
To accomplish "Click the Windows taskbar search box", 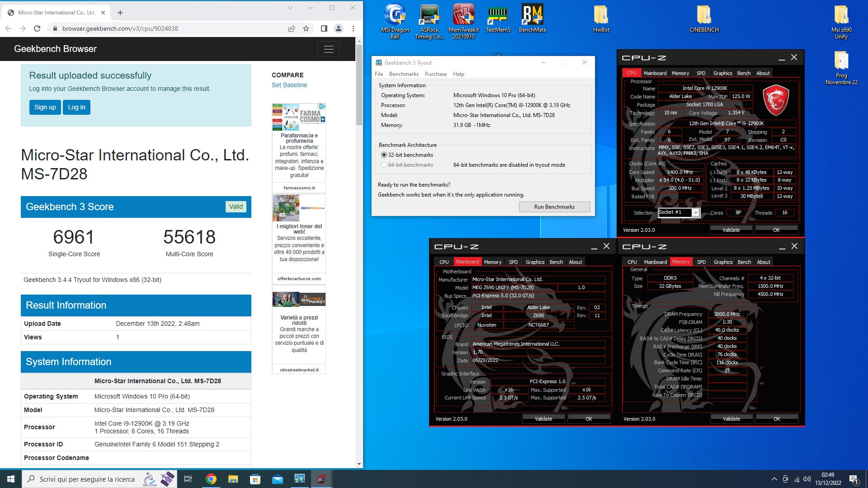I will tap(99, 479).
